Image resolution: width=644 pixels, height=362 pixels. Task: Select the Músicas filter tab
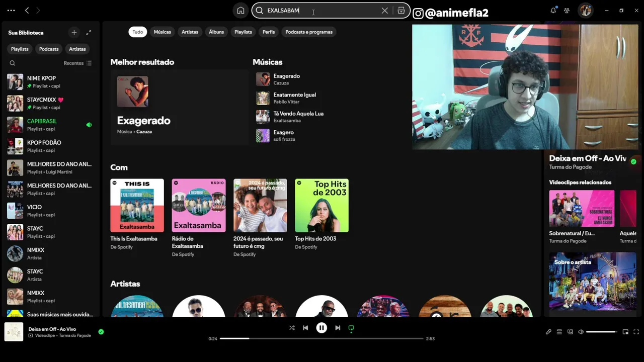pyautogui.click(x=162, y=32)
